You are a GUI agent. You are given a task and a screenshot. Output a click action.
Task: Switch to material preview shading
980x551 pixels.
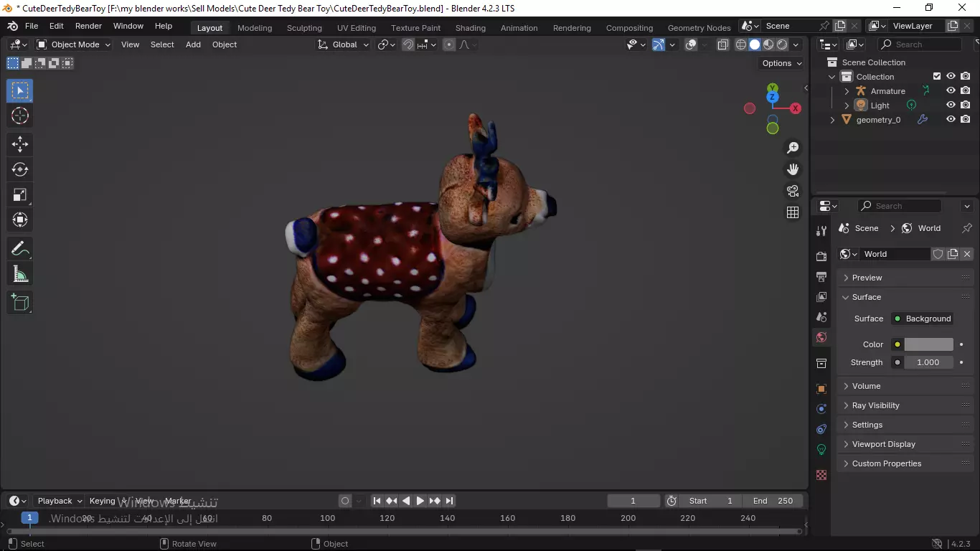(768, 44)
